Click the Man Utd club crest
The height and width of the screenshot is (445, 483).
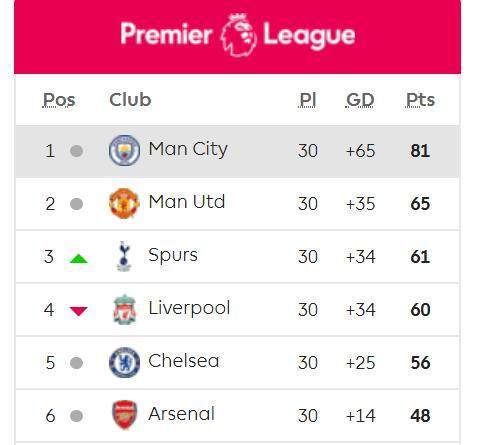(124, 203)
